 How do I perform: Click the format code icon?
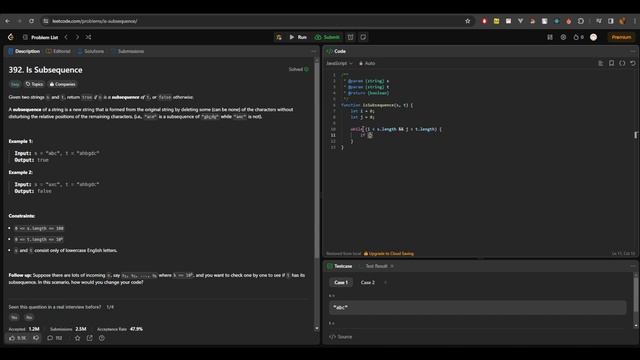point(600,63)
